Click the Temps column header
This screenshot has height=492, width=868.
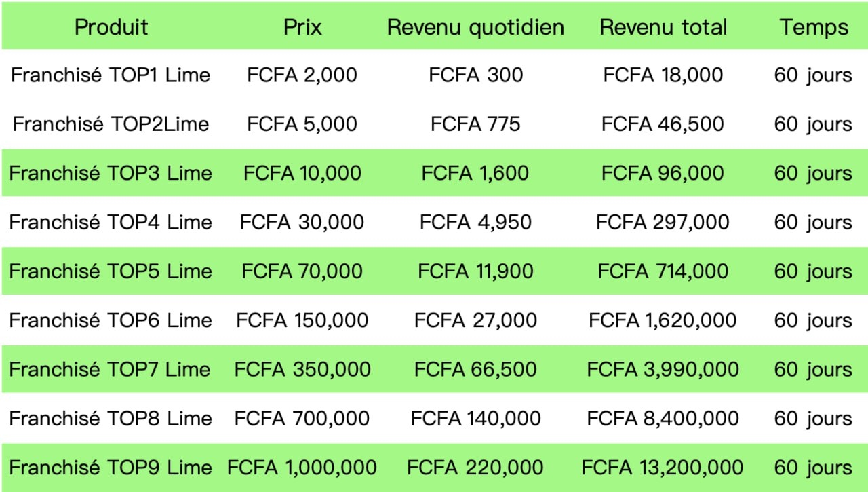click(813, 27)
